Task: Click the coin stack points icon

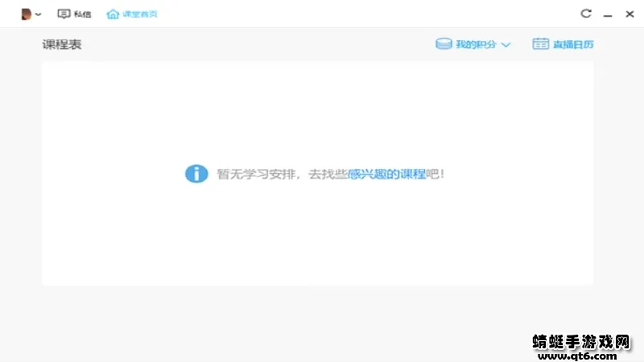Action: point(444,43)
